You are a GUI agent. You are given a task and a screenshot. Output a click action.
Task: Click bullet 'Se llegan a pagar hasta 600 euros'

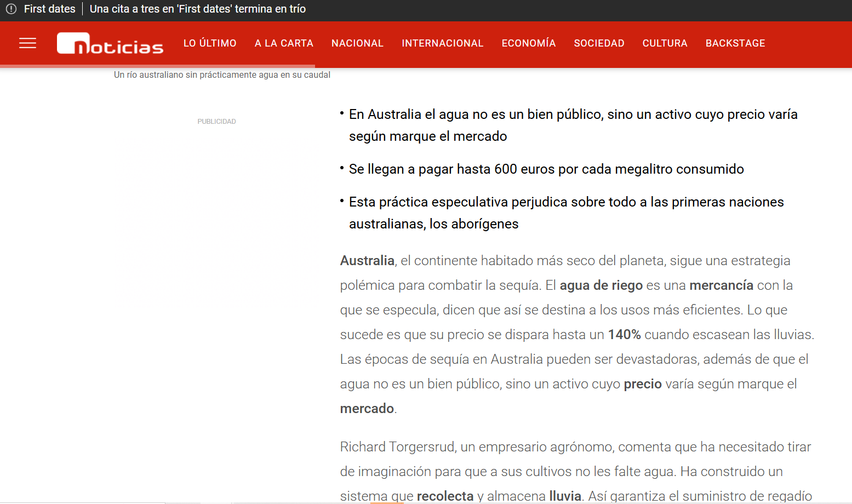pos(546,169)
